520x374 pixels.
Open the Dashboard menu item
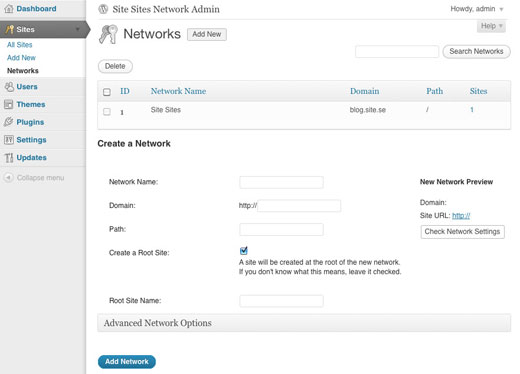click(36, 9)
